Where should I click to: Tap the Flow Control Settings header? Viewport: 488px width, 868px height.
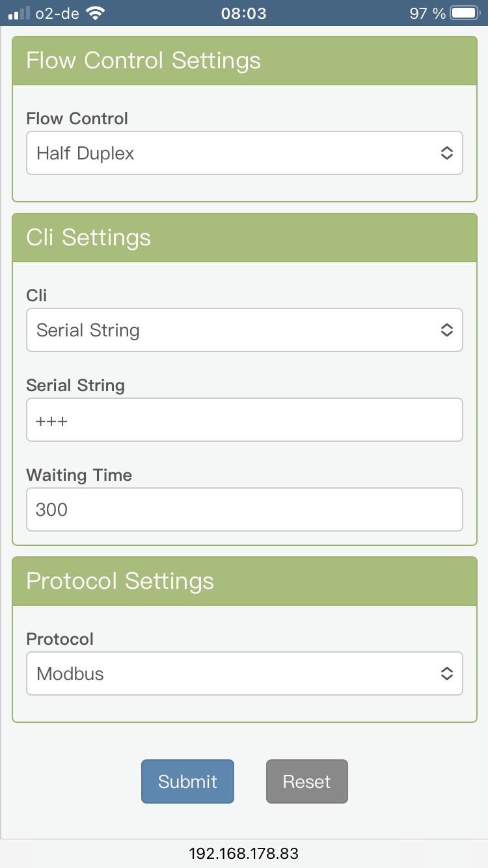tap(245, 61)
